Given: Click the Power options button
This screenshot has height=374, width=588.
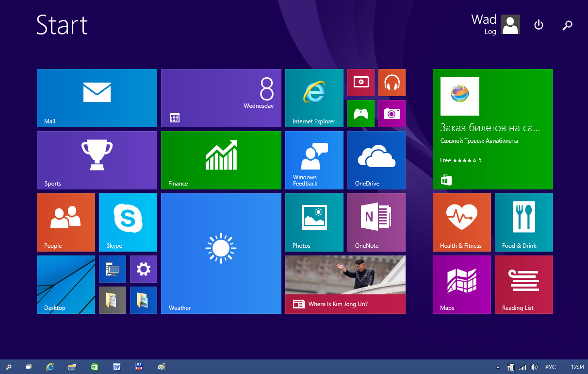Looking at the screenshot, I should [539, 25].
